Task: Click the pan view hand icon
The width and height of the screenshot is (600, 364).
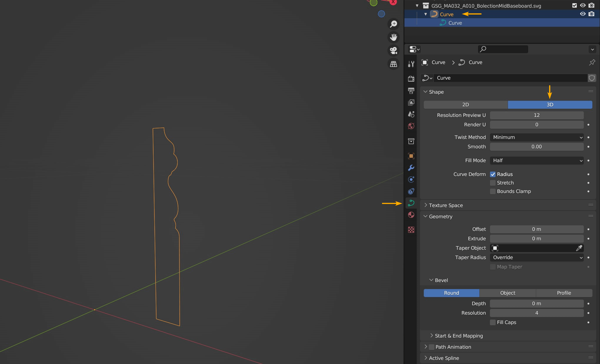Action: pyautogui.click(x=394, y=37)
